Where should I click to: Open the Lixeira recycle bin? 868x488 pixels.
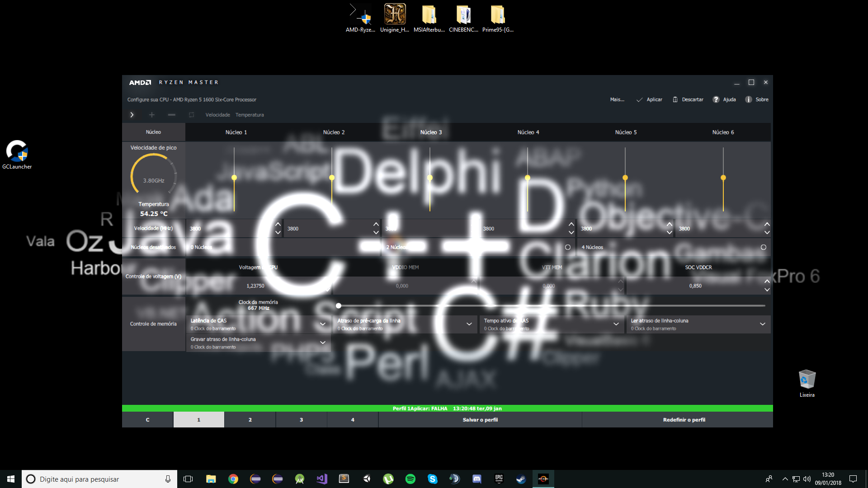807,384
